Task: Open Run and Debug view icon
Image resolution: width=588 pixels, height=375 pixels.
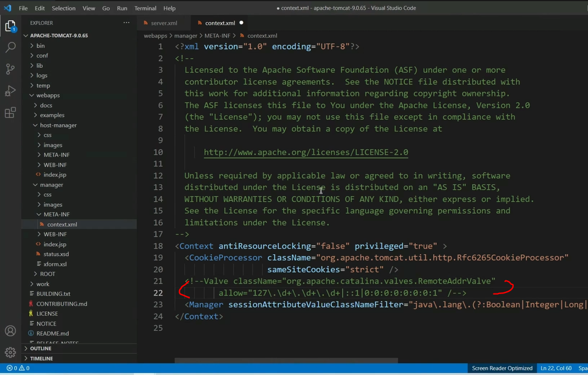Action: point(10,91)
